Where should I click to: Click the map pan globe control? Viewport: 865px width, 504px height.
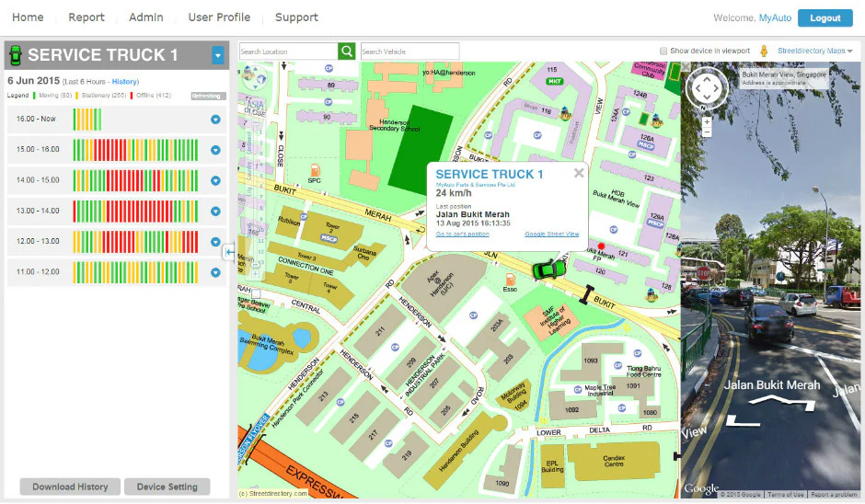point(254,78)
